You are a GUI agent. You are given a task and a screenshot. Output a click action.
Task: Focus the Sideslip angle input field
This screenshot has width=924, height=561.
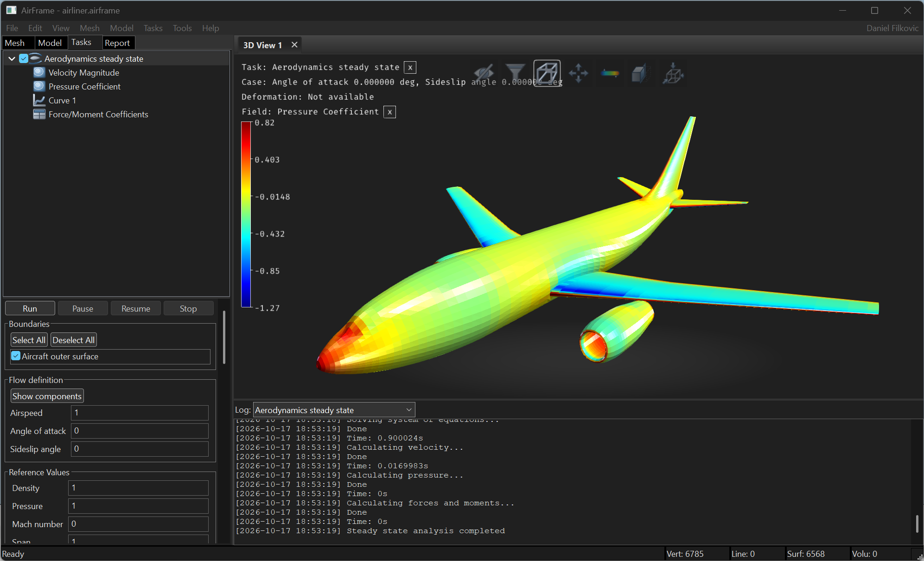pyautogui.click(x=140, y=449)
